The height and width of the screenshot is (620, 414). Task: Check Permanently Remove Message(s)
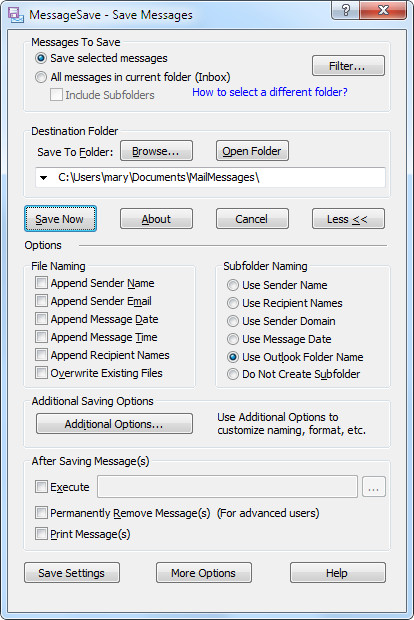click(41, 513)
